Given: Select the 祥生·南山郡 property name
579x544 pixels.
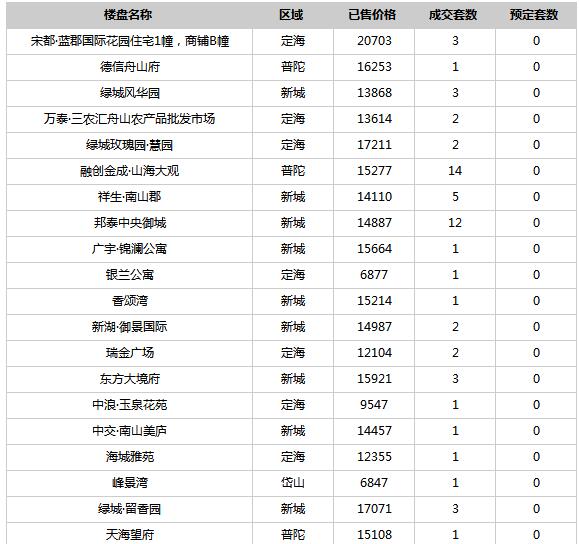Looking at the screenshot, I should tap(130, 197).
